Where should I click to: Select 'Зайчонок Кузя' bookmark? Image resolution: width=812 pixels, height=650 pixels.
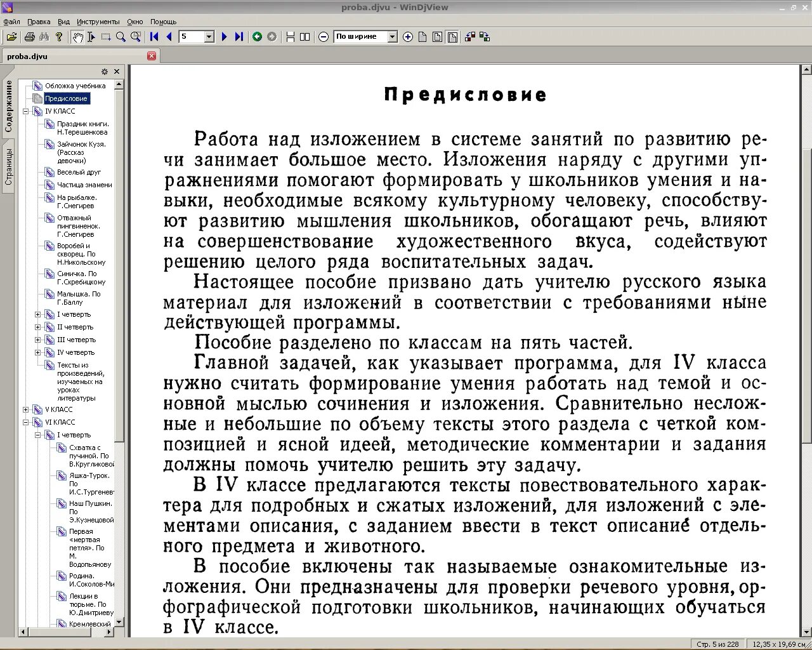pos(82,152)
